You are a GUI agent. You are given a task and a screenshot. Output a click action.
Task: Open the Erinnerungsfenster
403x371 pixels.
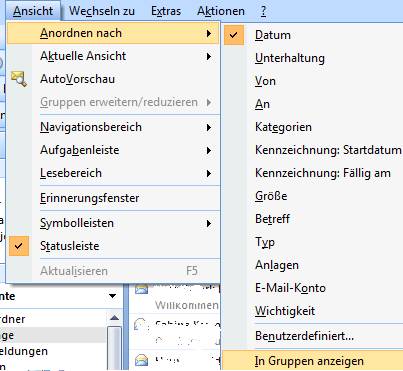113,198
